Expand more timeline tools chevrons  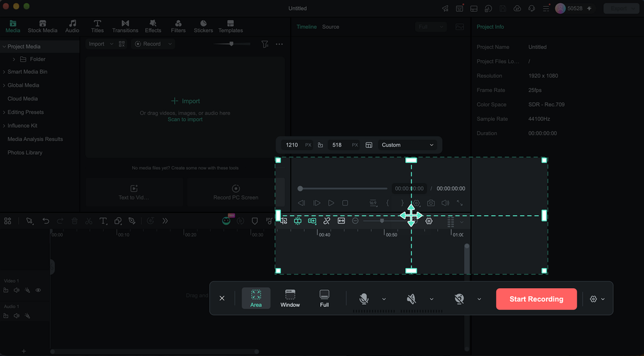(165, 221)
